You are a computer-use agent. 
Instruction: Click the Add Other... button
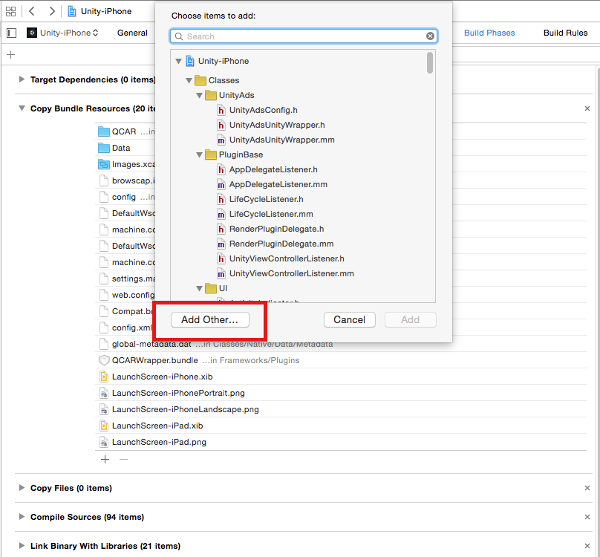tap(210, 320)
